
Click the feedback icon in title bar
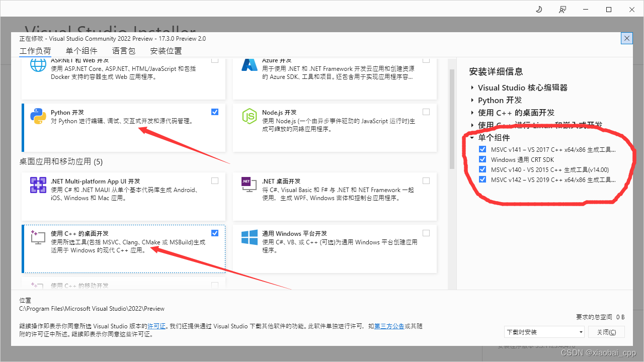(562, 10)
